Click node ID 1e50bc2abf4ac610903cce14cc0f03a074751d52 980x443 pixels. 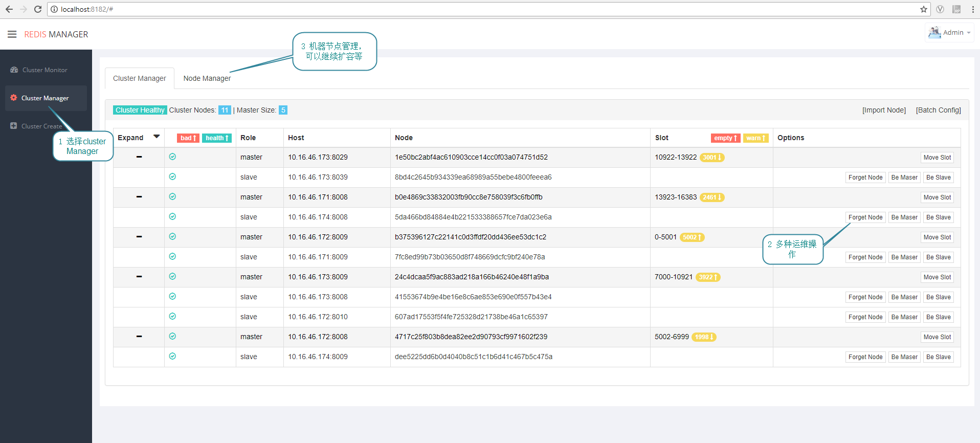pyautogui.click(x=471, y=157)
